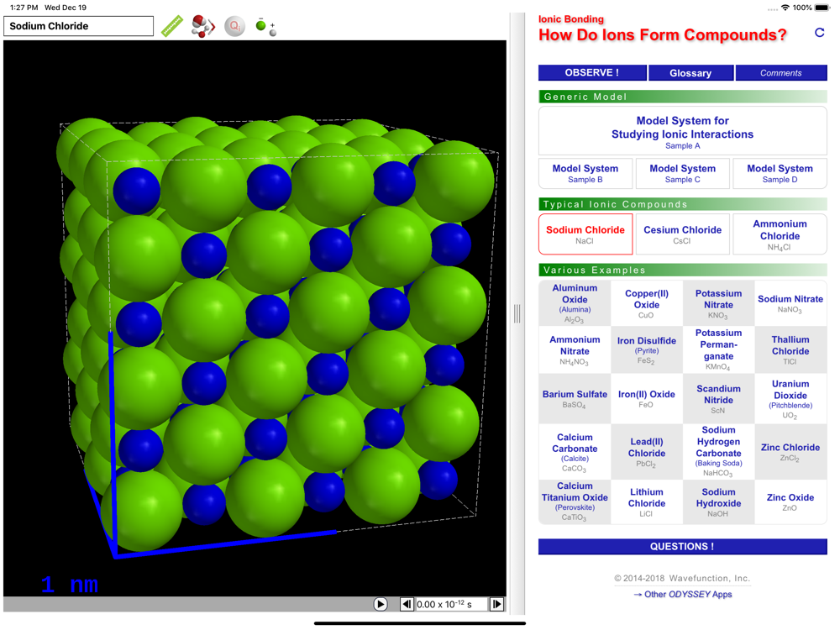Select the green ruler measurement tool
840x630 pixels.
point(172,26)
